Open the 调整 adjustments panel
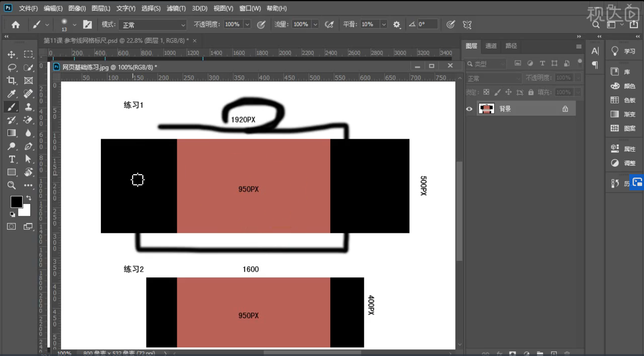 624,163
